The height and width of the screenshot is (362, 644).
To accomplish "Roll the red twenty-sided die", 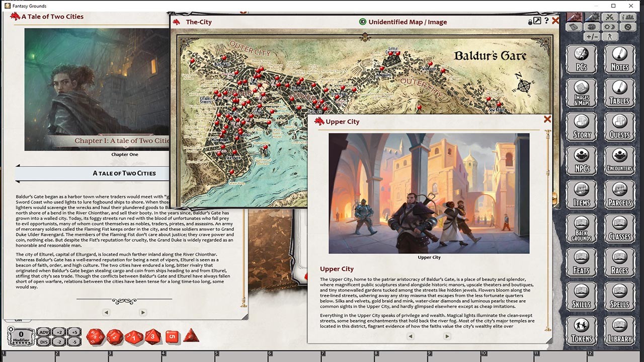I will [x=95, y=336].
